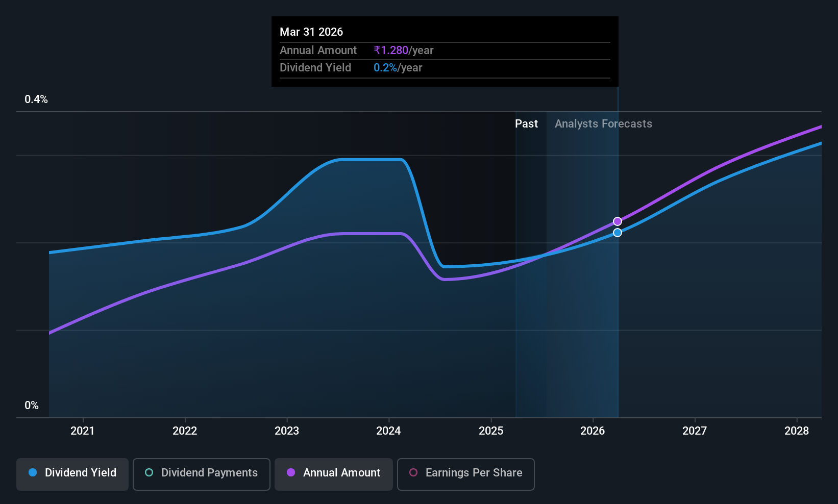Click the Mar 31 2026 tooltip date
Viewport: 838px width, 504px height.
(311, 32)
